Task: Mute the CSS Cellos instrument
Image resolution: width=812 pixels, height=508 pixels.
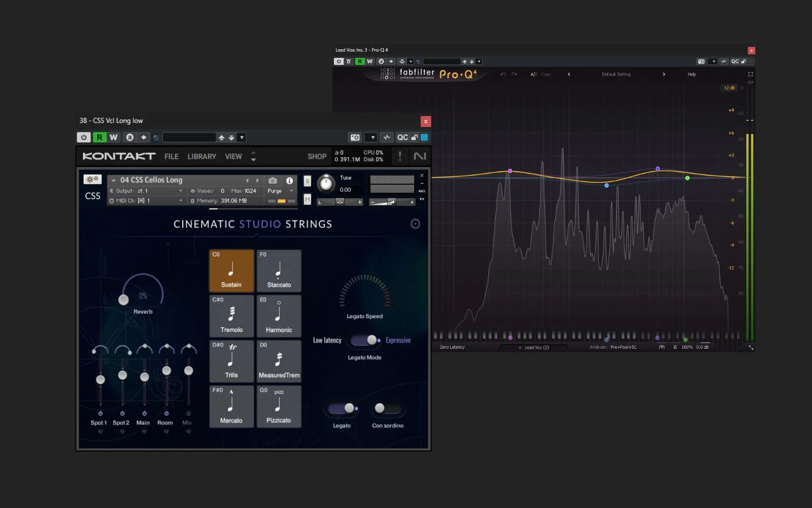Action: pyautogui.click(x=308, y=199)
